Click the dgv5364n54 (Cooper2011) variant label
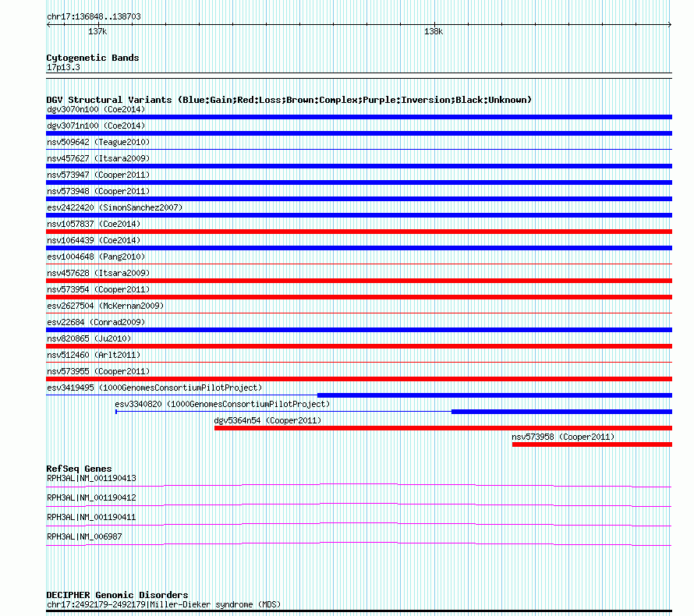The height and width of the screenshot is (616, 694). click(267, 420)
